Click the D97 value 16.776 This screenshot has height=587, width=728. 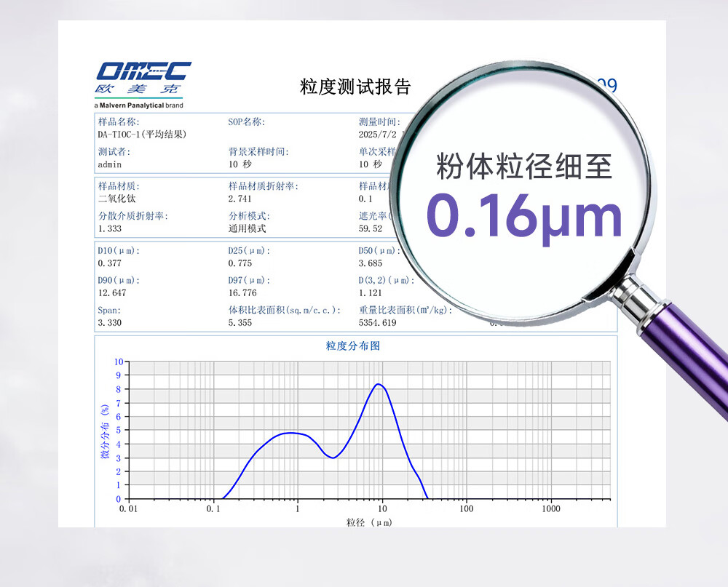[242, 293]
